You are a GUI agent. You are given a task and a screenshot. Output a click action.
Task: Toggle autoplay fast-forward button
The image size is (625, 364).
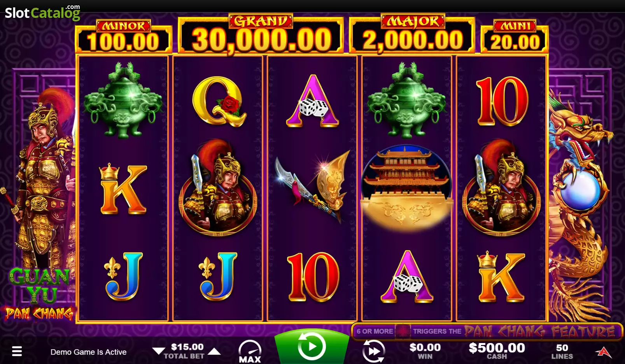[x=373, y=351]
